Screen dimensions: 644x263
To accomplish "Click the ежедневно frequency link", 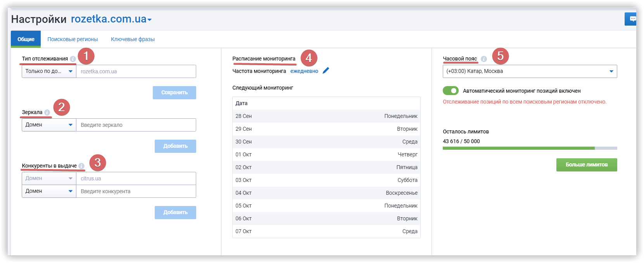I will point(304,71).
